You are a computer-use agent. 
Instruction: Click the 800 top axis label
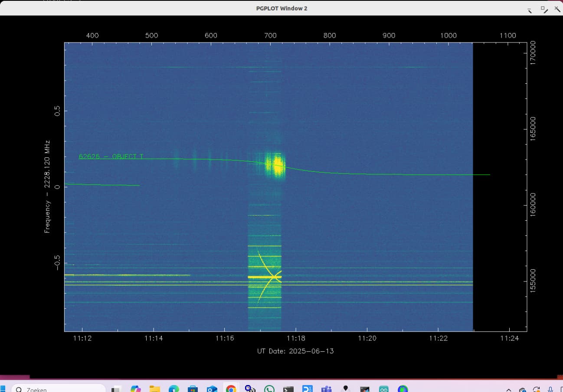(330, 36)
